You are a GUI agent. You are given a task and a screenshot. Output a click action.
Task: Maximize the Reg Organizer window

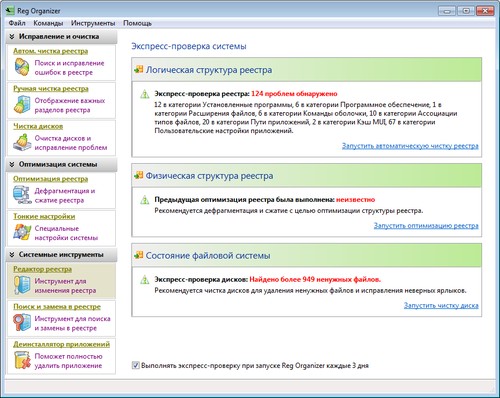tap(466, 11)
